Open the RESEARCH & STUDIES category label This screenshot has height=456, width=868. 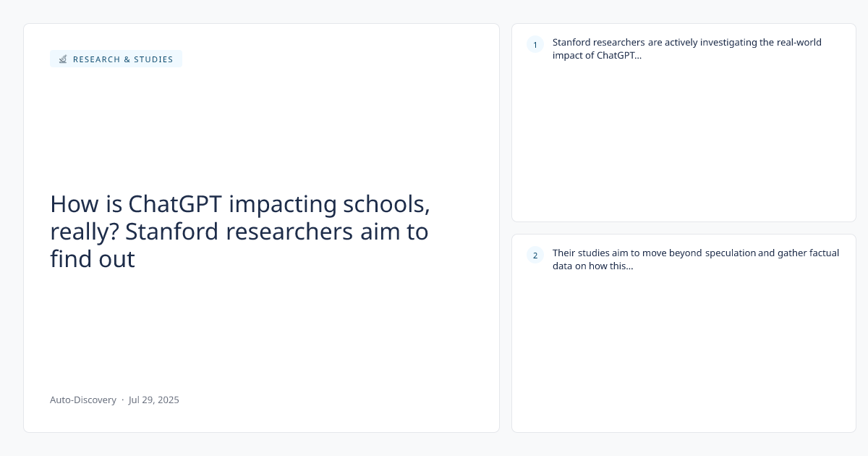click(123, 59)
